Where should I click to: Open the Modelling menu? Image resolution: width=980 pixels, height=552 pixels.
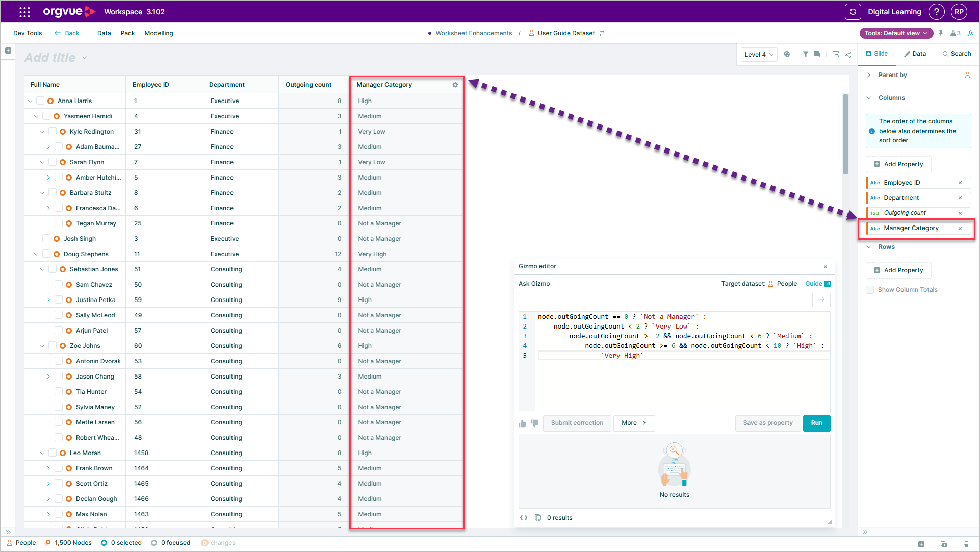[159, 33]
